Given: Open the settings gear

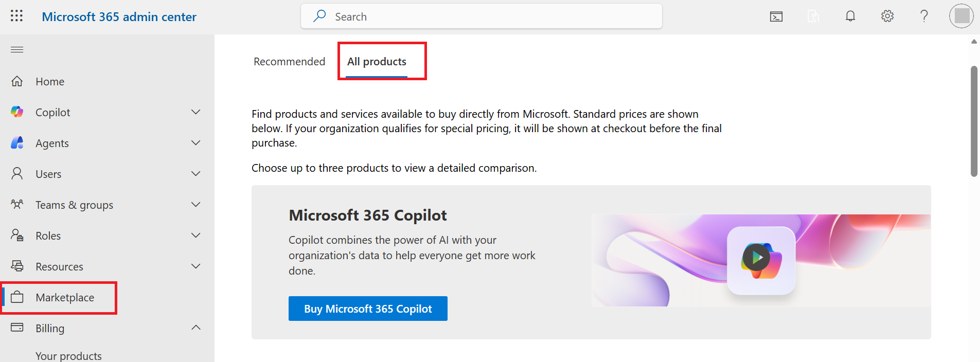Looking at the screenshot, I should point(887,16).
